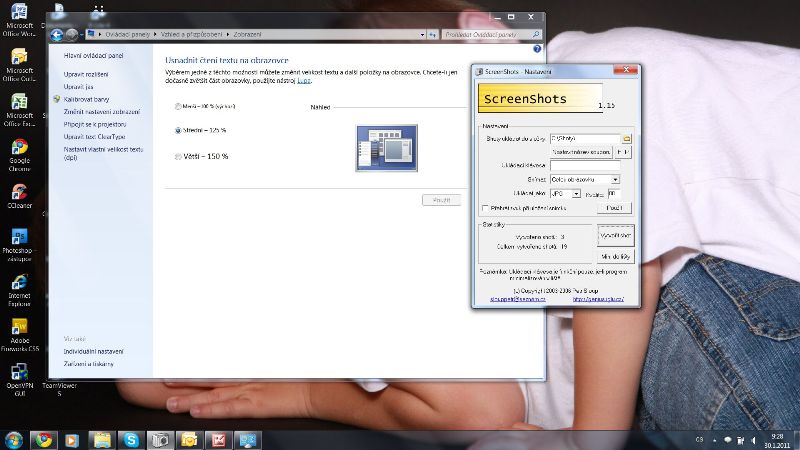Click Použít button in ScreenShots dialog
800x450 pixels.
[614, 208]
